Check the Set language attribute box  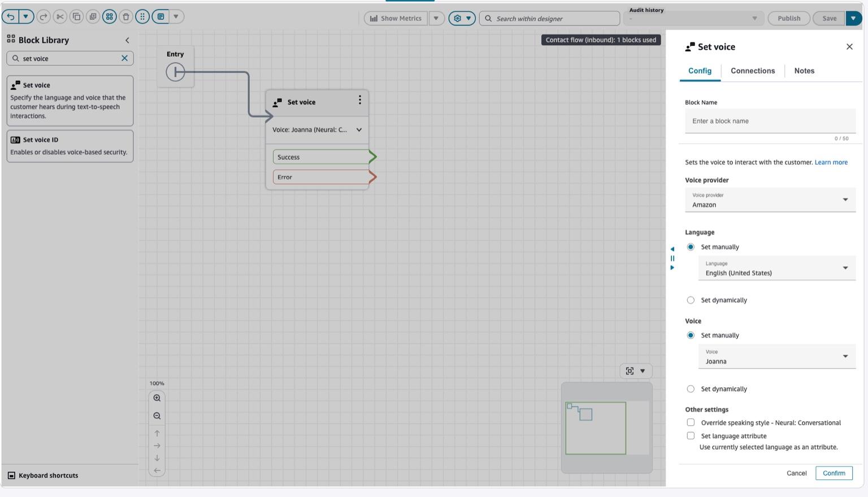point(691,436)
